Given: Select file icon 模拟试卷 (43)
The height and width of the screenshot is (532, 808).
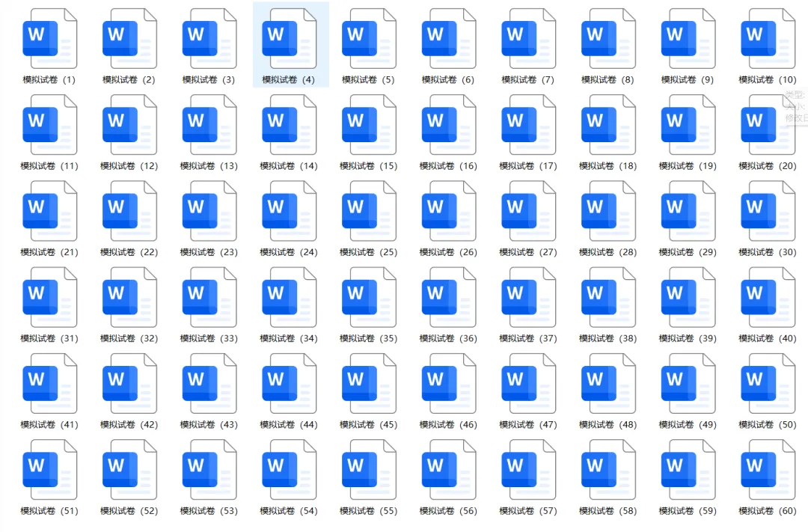Looking at the screenshot, I should coord(209,384).
